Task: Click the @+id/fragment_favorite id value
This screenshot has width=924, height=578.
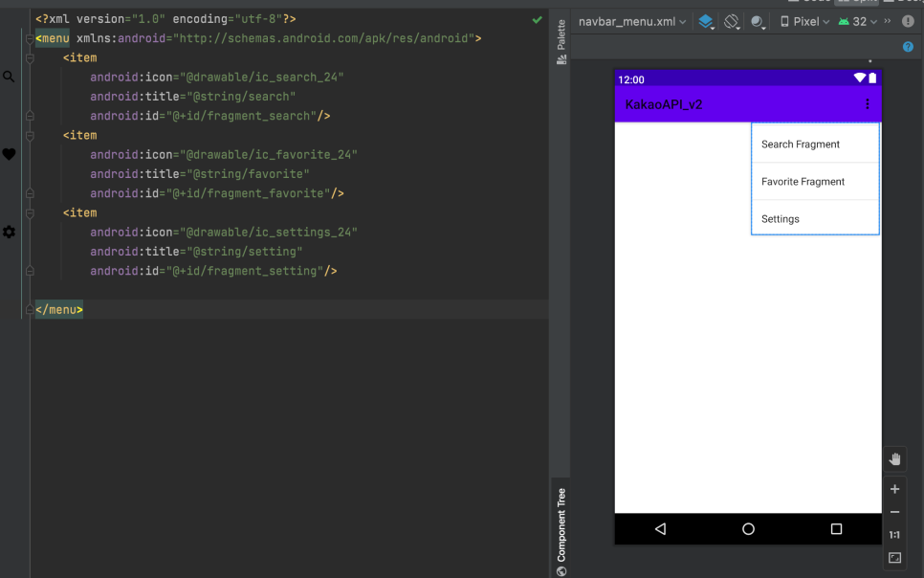Action: pyautogui.click(x=248, y=193)
